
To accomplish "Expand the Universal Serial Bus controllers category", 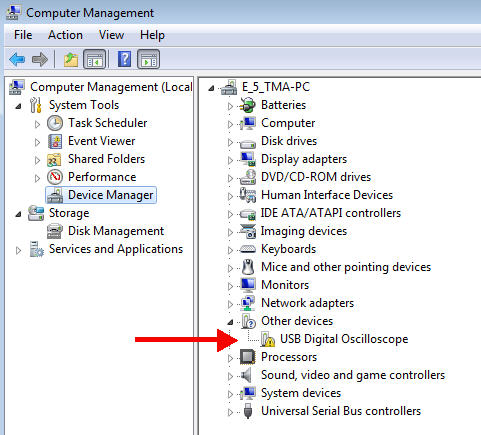I will click(x=230, y=412).
